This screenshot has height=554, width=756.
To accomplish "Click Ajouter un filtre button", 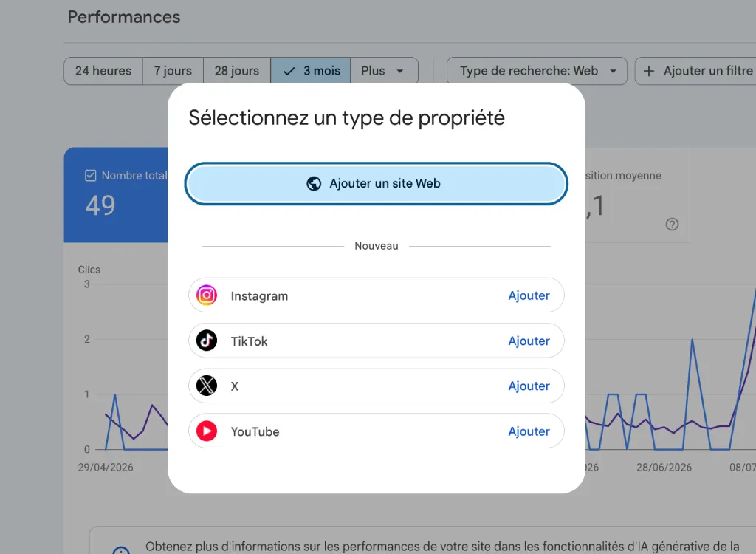I will pyautogui.click(x=695, y=71).
